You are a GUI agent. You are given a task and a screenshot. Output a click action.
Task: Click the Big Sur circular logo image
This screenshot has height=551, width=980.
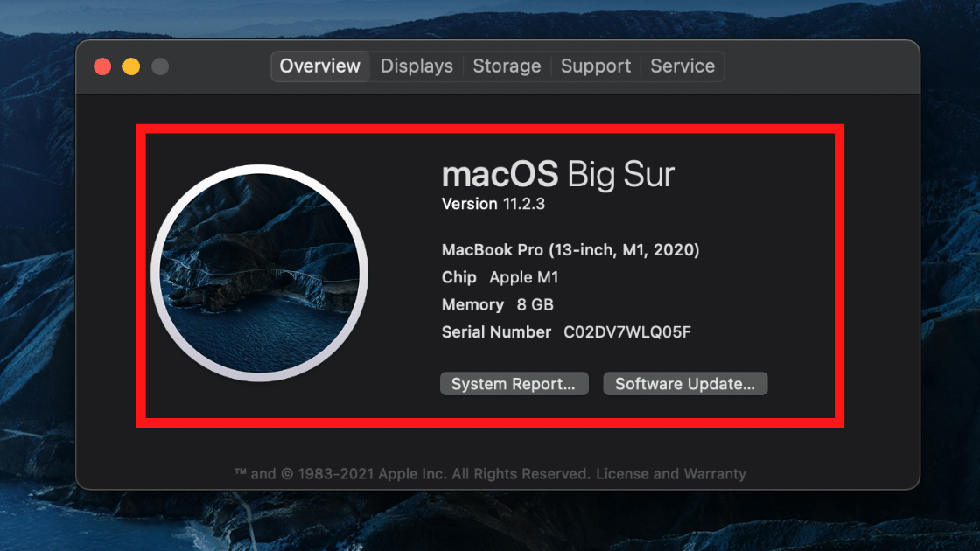259,273
